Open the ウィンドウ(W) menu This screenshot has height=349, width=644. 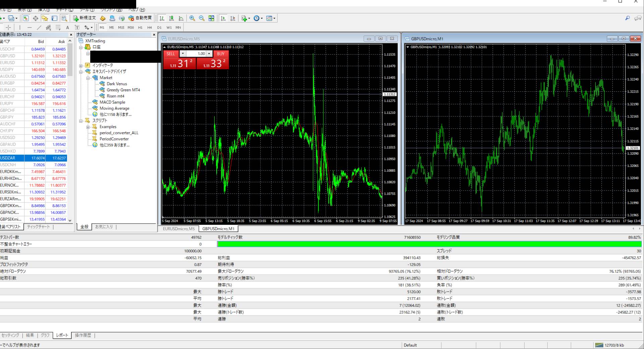(111, 10)
